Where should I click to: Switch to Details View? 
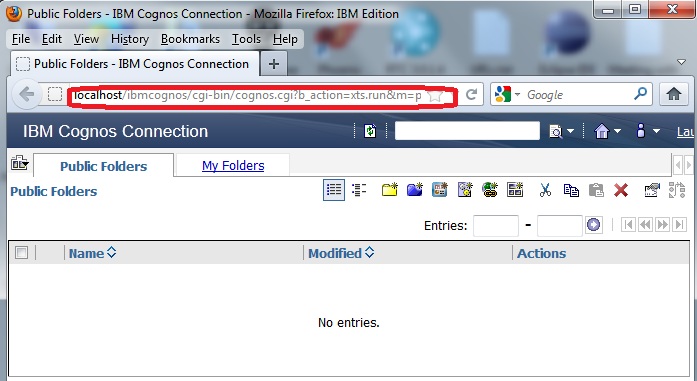pos(359,190)
